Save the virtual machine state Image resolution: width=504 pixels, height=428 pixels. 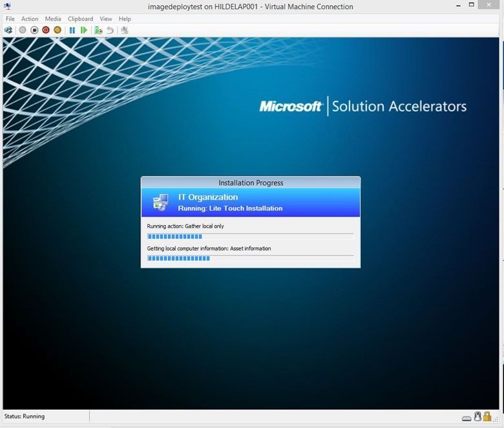pos(58,30)
